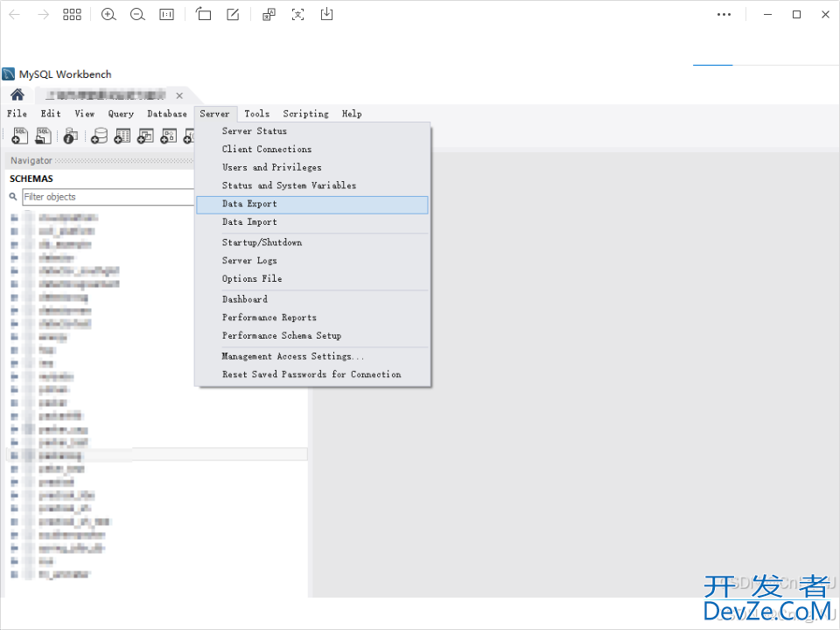This screenshot has height=630, width=840.
Task: Show image at 1:1 actual size
Action: coord(166,15)
